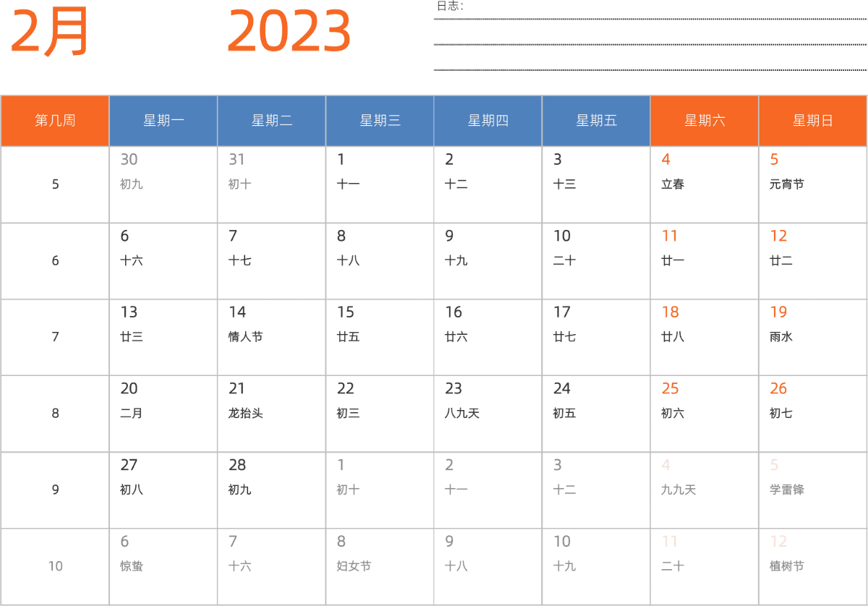
Task: Click the 元宵节 date cell
Action: [x=813, y=184]
